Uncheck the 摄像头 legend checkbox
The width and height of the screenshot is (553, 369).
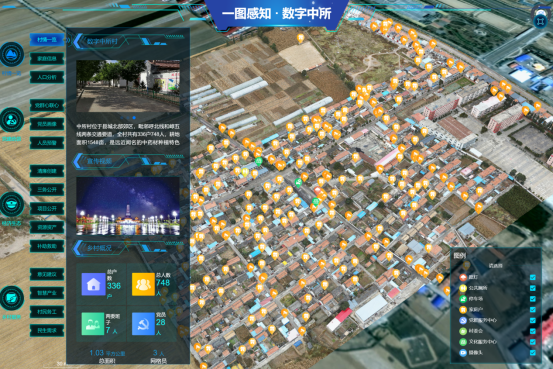click(533, 352)
